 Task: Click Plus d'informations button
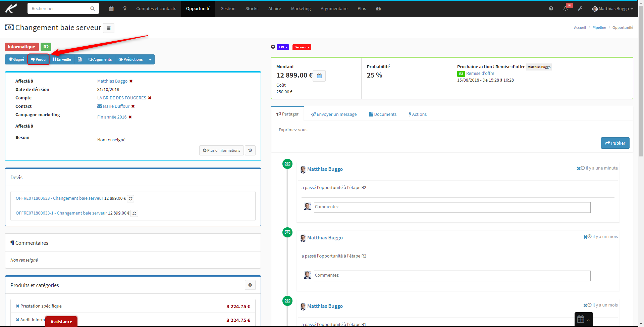click(221, 150)
